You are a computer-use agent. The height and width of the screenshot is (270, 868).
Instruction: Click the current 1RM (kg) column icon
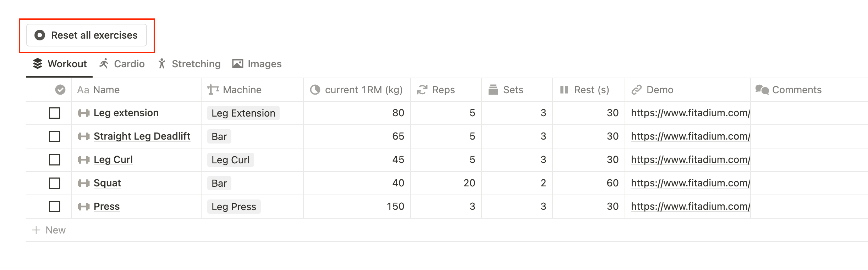(x=315, y=90)
